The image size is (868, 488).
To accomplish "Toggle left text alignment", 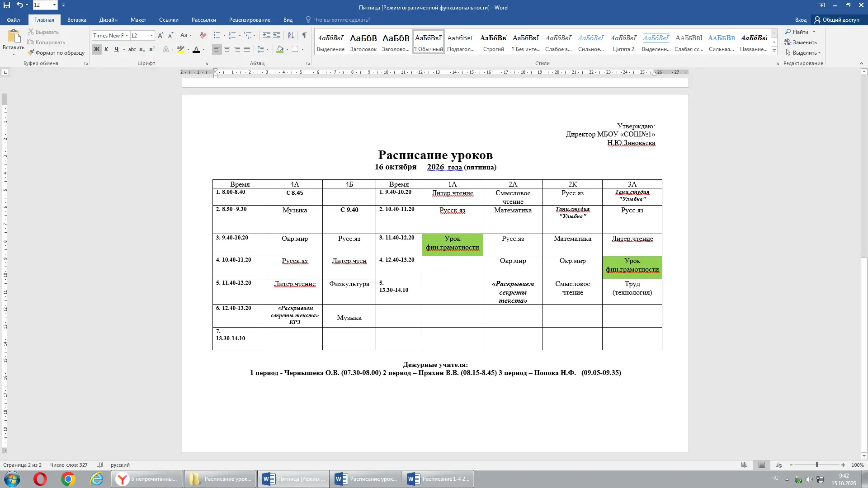I will click(x=217, y=49).
